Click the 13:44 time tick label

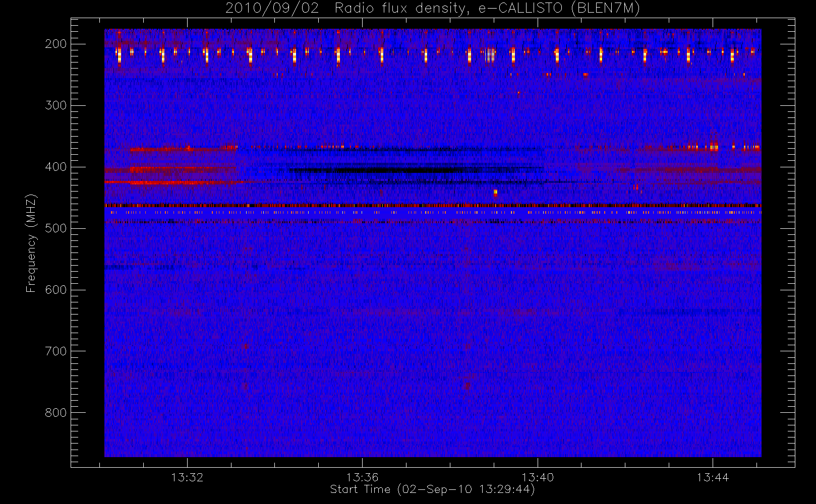point(713,477)
